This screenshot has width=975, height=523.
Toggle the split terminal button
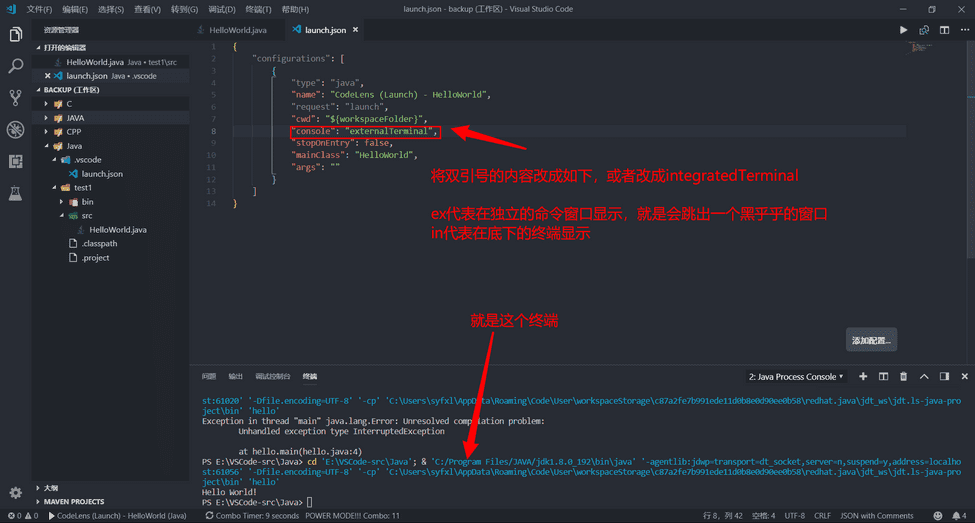click(883, 377)
